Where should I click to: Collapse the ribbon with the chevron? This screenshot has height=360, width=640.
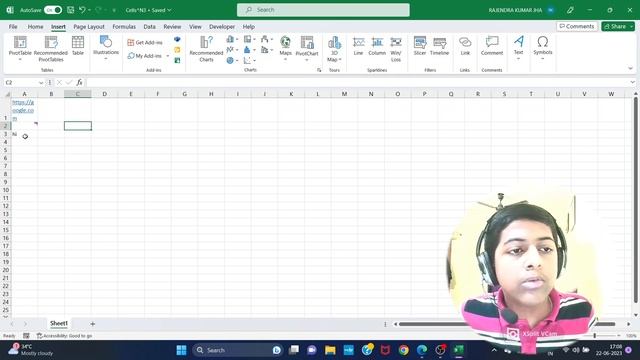coord(630,69)
